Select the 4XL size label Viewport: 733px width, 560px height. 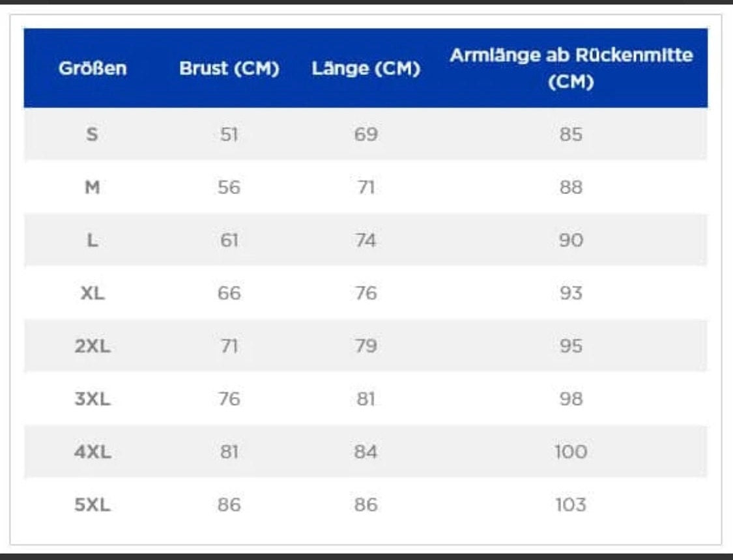(x=93, y=452)
